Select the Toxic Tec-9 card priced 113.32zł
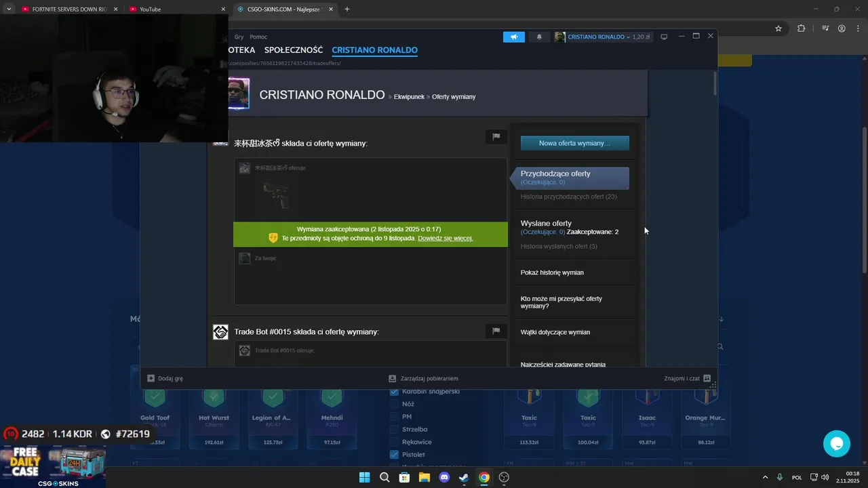868x488 pixels. (x=529, y=418)
